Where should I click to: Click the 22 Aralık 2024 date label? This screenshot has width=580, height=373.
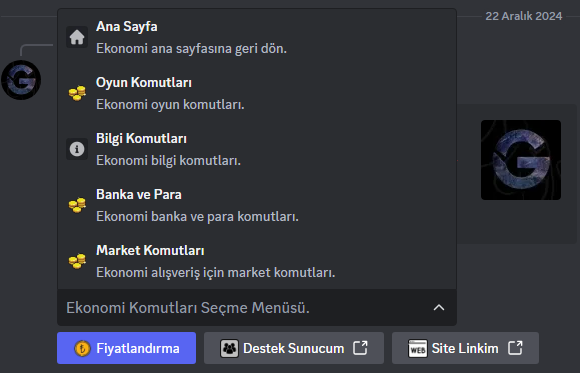[523, 16]
